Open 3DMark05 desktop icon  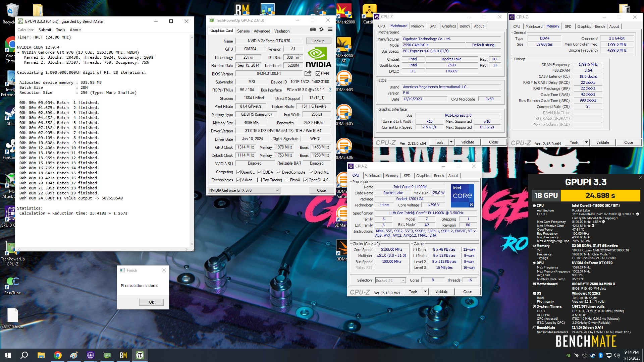[344, 115]
